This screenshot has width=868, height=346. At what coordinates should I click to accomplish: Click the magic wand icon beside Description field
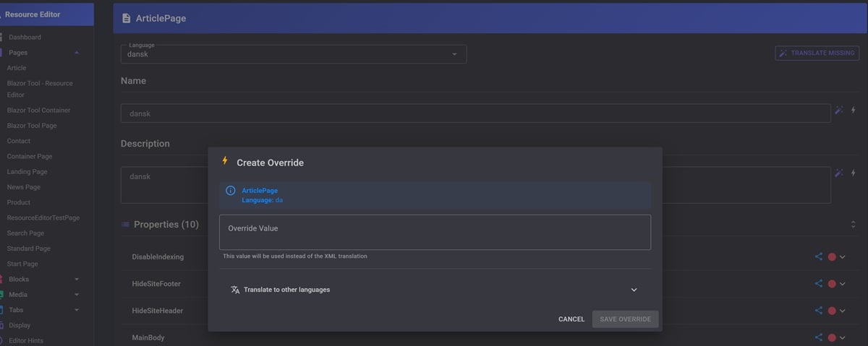point(839,173)
